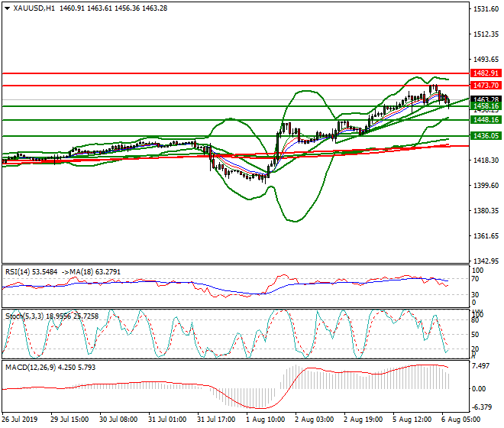The height and width of the screenshot is (428, 504).
Task: Select the red horizontal line at 1482.91
Action: [235, 73]
